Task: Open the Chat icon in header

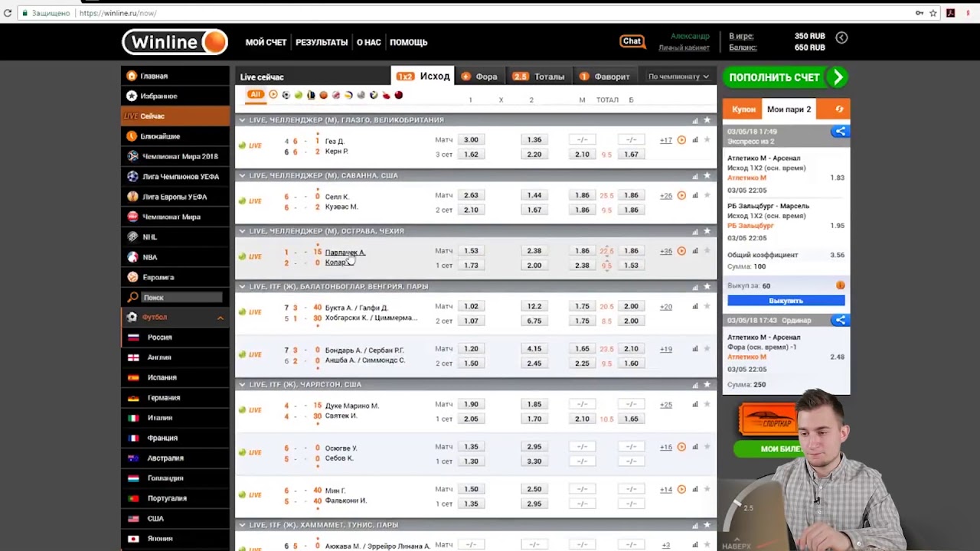Action: tap(632, 41)
